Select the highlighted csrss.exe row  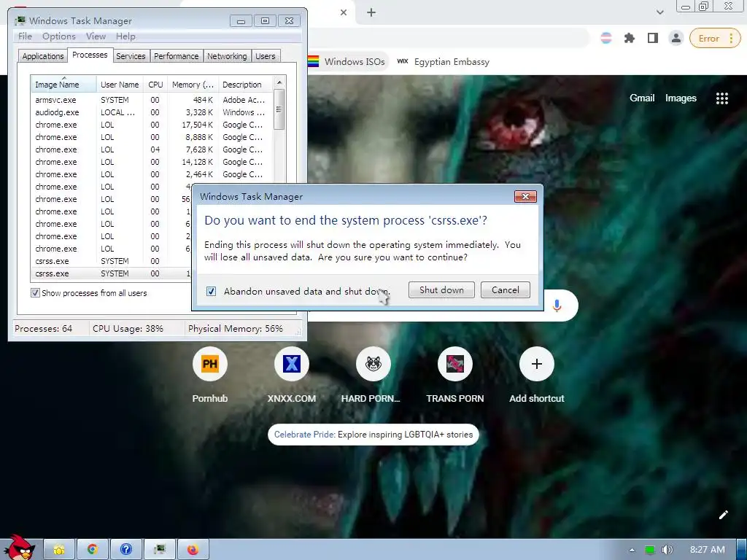(x=111, y=273)
